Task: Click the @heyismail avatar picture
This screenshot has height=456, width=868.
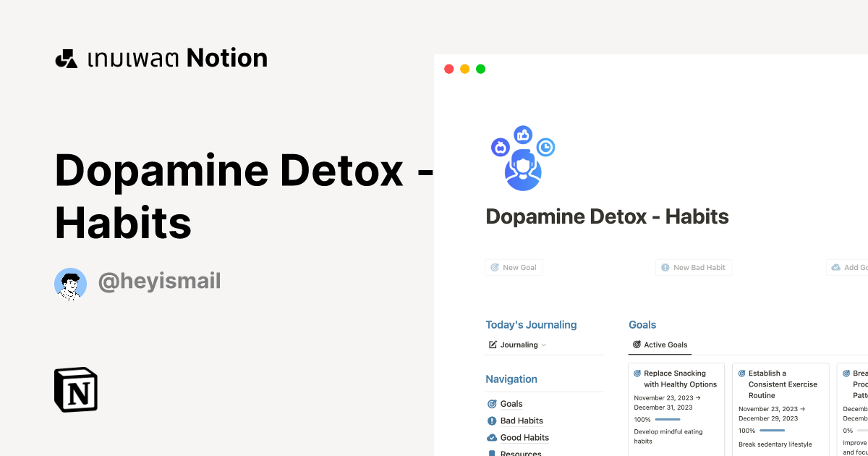Action: (x=70, y=284)
